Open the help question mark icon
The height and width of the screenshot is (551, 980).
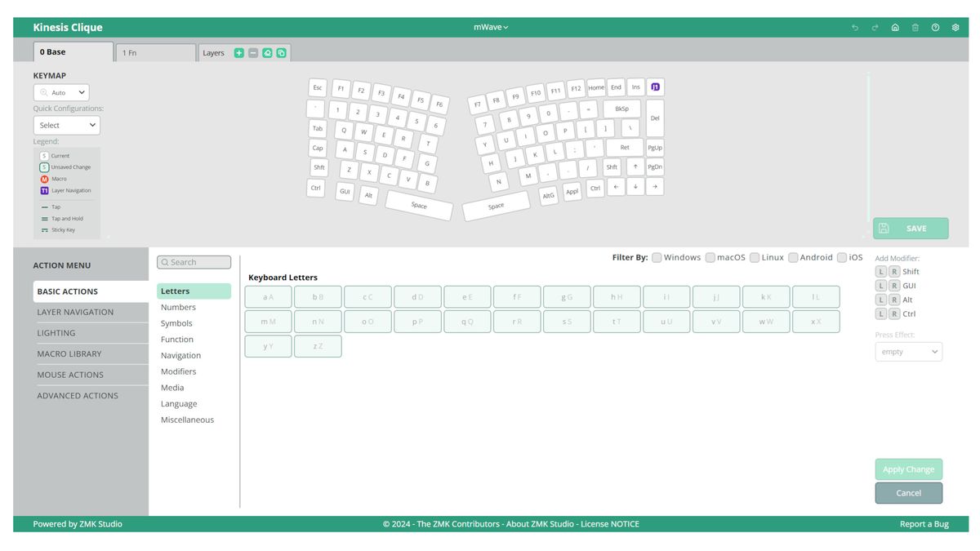tap(935, 28)
